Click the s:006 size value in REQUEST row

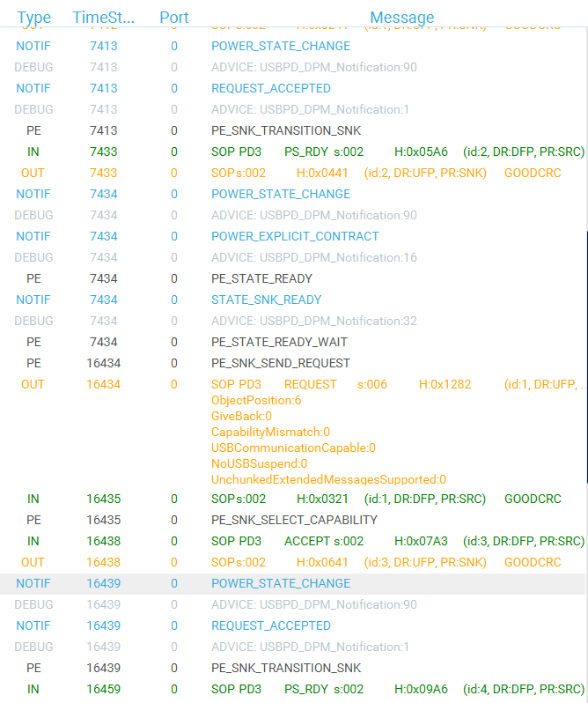372,384
